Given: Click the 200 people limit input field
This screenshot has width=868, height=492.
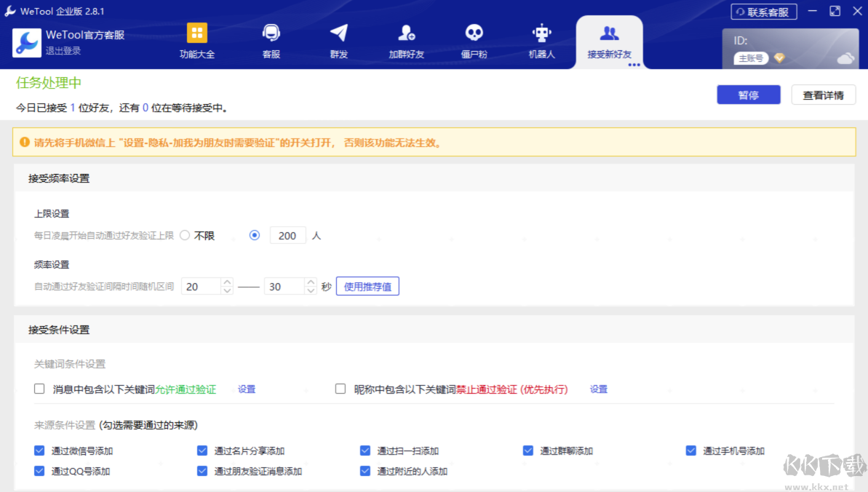Looking at the screenshot, I should 287,234.
